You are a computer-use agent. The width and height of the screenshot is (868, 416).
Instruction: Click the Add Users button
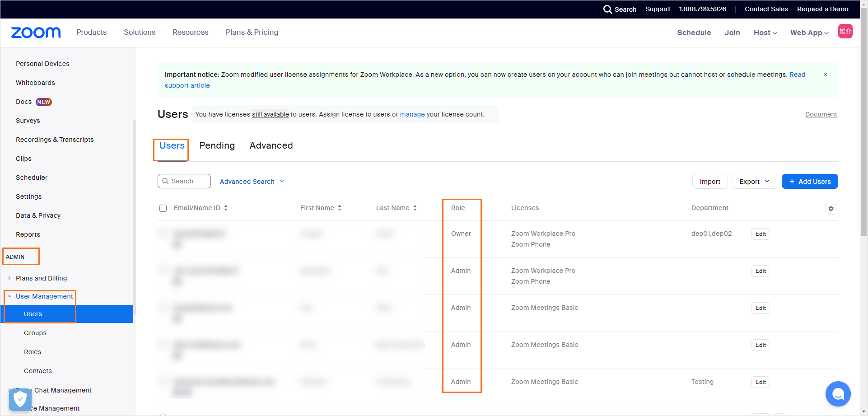(x=810, y=182)
